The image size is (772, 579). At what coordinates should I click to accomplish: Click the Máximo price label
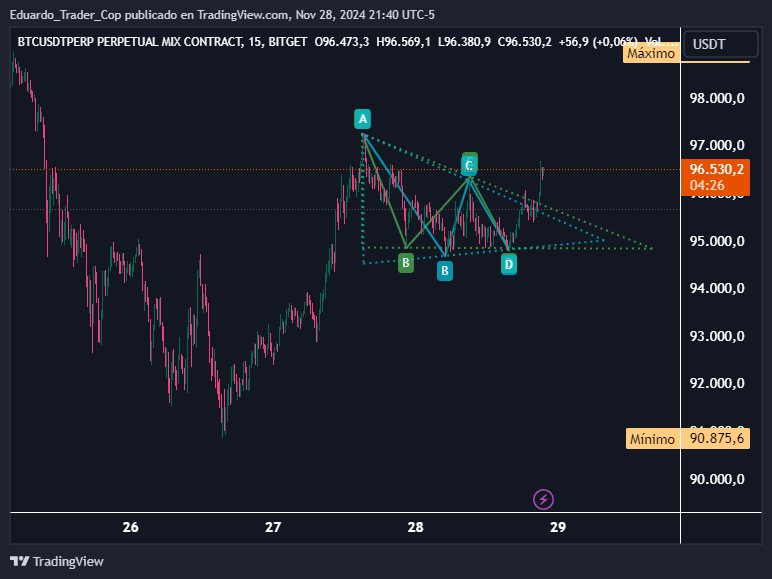[651, 53]
